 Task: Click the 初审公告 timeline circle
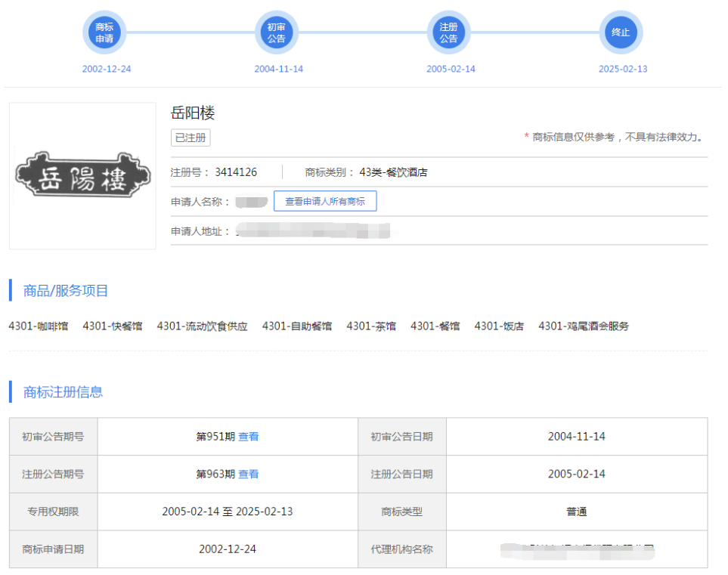point(277,33)
